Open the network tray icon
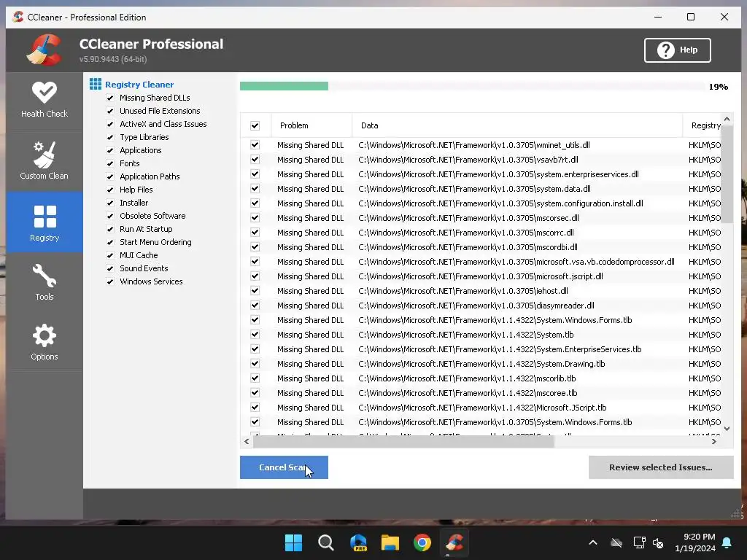Image resolution: width=747 pixels, height=560 pixels. point(639,542)
